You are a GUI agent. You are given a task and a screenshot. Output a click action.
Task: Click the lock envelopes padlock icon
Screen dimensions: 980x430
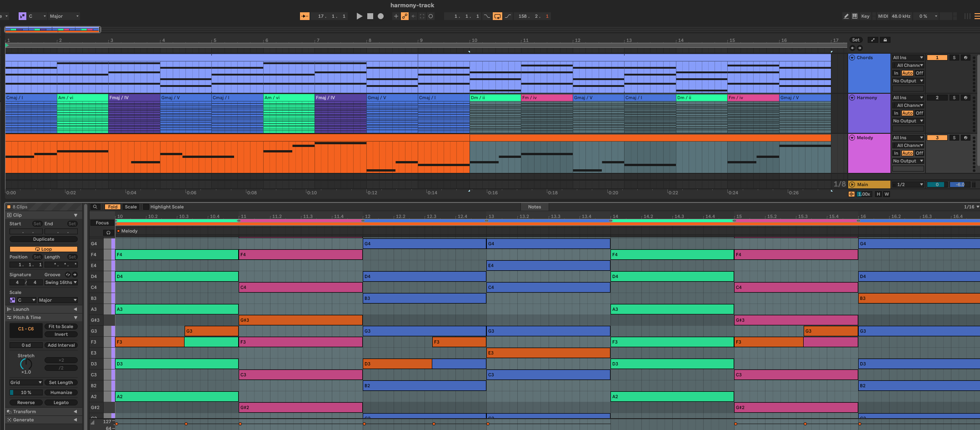coord(885,40)
